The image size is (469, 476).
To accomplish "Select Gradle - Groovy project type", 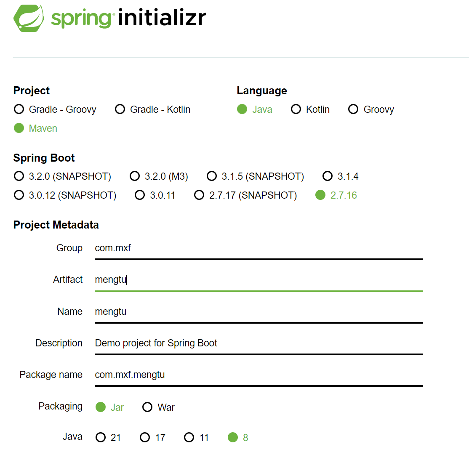I will [55, 109].
